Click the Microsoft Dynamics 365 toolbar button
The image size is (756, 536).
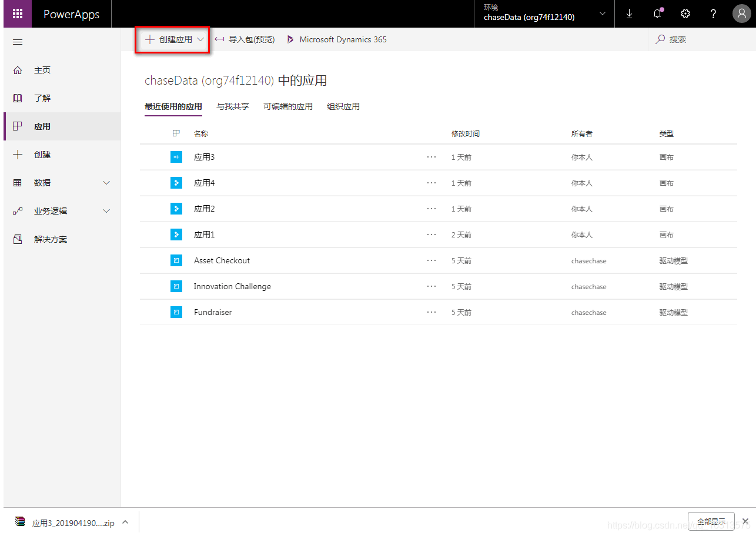(x=337, y=39)
